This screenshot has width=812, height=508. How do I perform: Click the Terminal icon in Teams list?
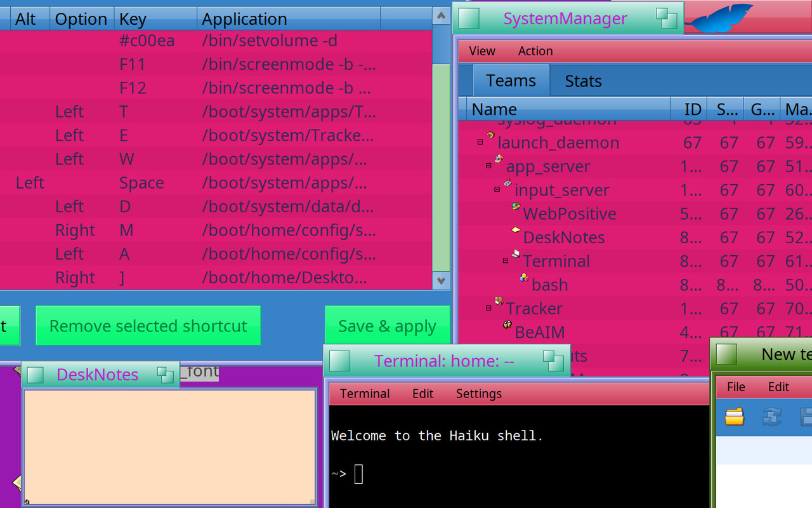(x=516, y=254)
